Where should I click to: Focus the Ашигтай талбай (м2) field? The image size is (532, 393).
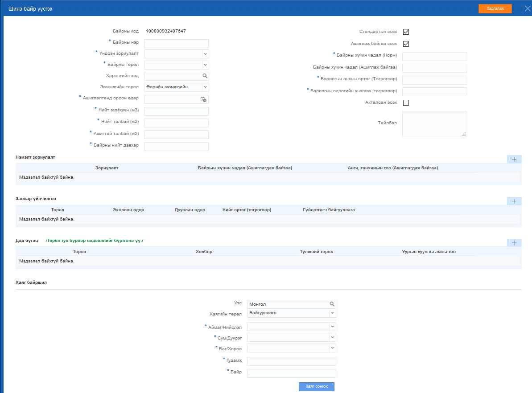click(x=176, y=135)
